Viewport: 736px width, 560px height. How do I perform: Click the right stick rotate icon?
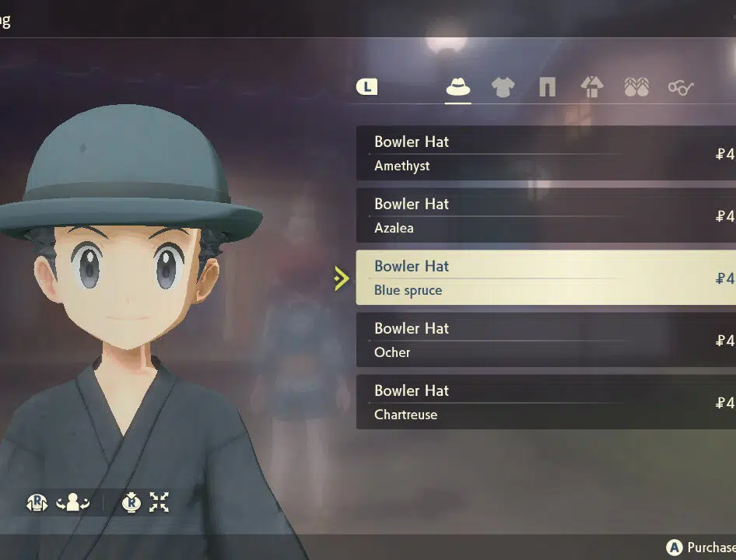click(x=37, y=502)
